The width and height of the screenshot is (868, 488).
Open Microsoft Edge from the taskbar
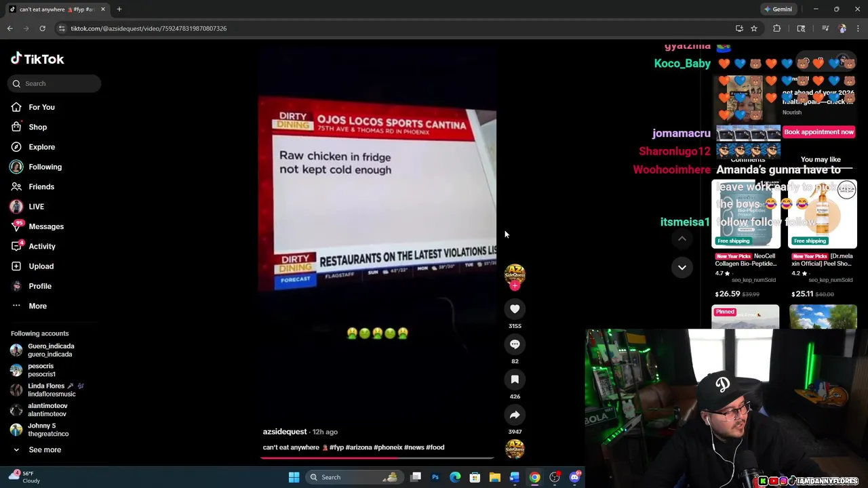click(455, 477)
